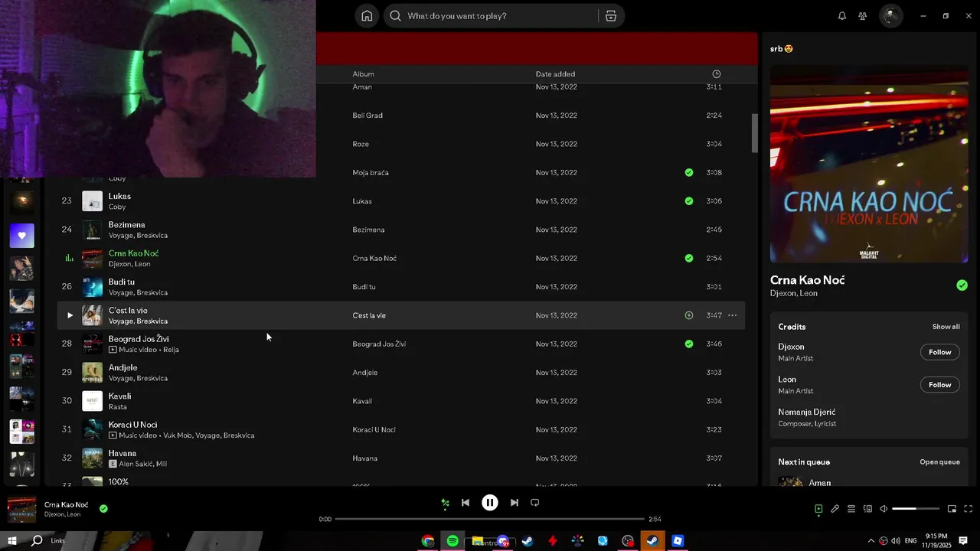Viewport: 980px width, 551px height.
Task: Open the Koraci U Noci album link
Action: [374, 430]
